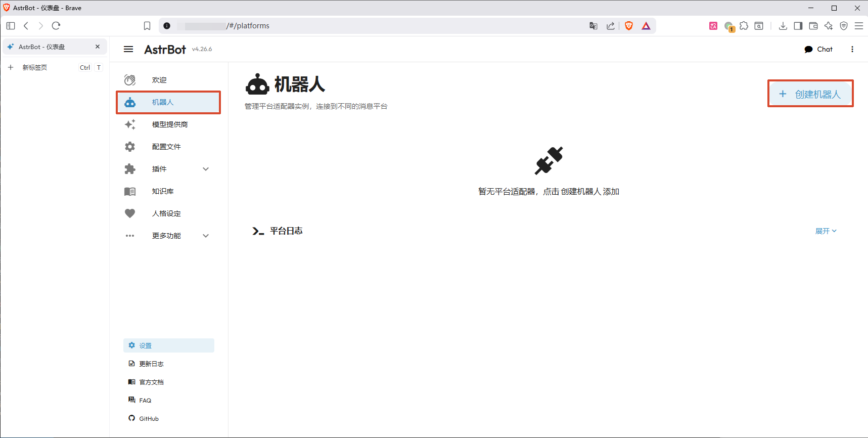Click the AstrBot logo text
The height and width of the screenshot is (438, 868).
[165, 49]
